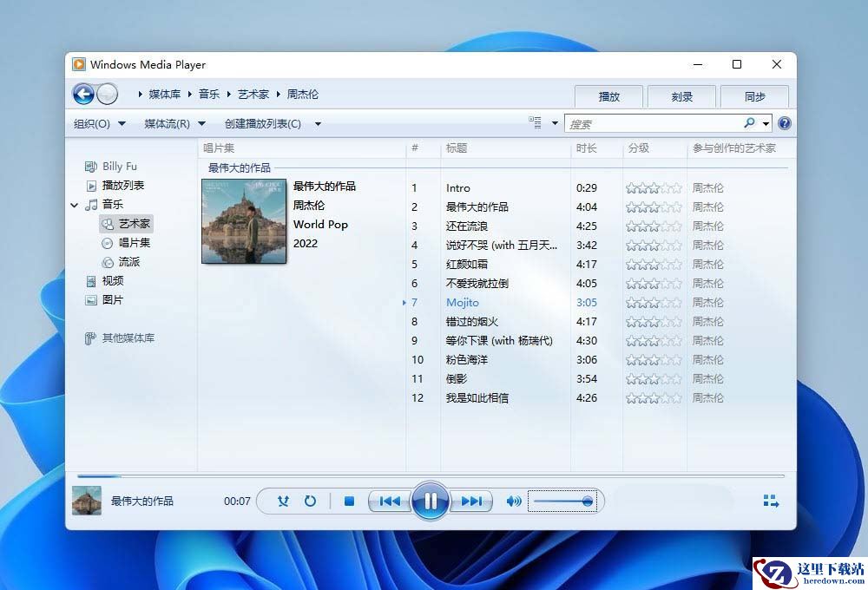Switch to the 播放 tab
The height and width of the screenshot is (590, 868).
pos(609,96)
